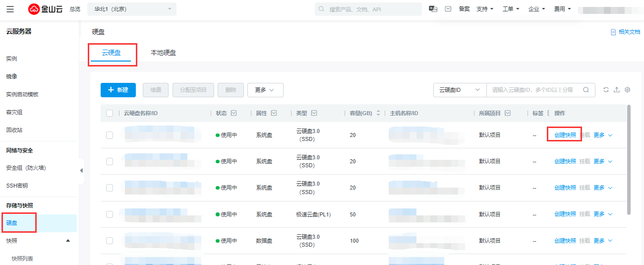Check the first disk row checkbox
This screenshot has width=644, height=265.
click(x=110, y=135)
